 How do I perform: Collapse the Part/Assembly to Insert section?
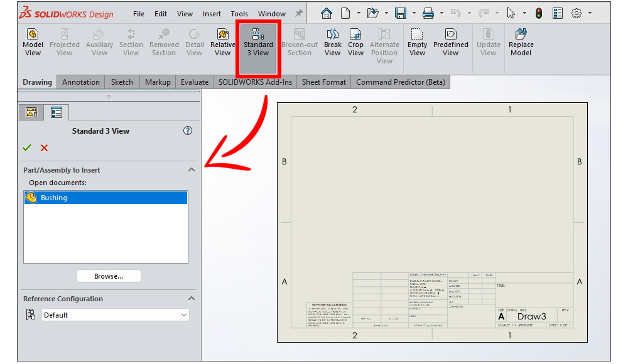(x=192, y=170)
